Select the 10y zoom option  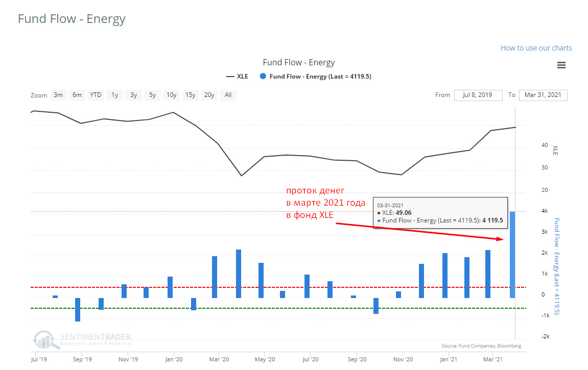click(x=171, y=95)
